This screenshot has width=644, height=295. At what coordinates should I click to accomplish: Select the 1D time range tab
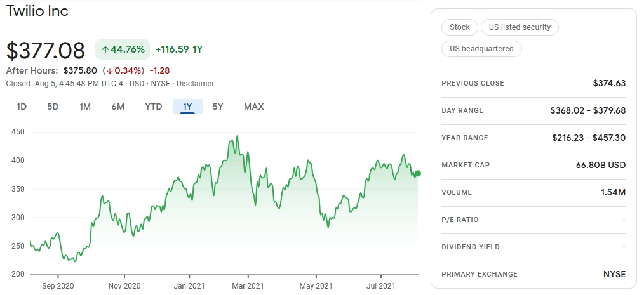click(22, 107)
